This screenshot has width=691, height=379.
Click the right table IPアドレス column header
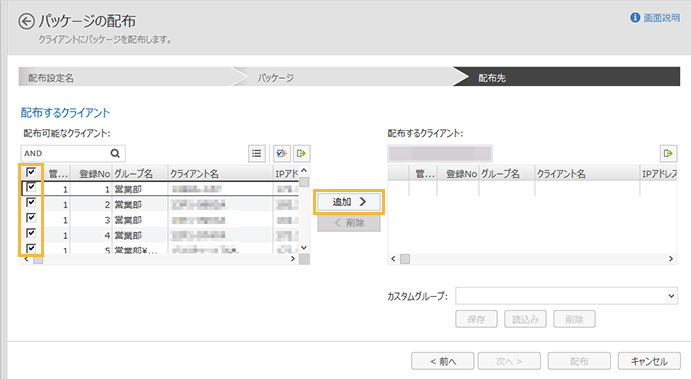658,174
